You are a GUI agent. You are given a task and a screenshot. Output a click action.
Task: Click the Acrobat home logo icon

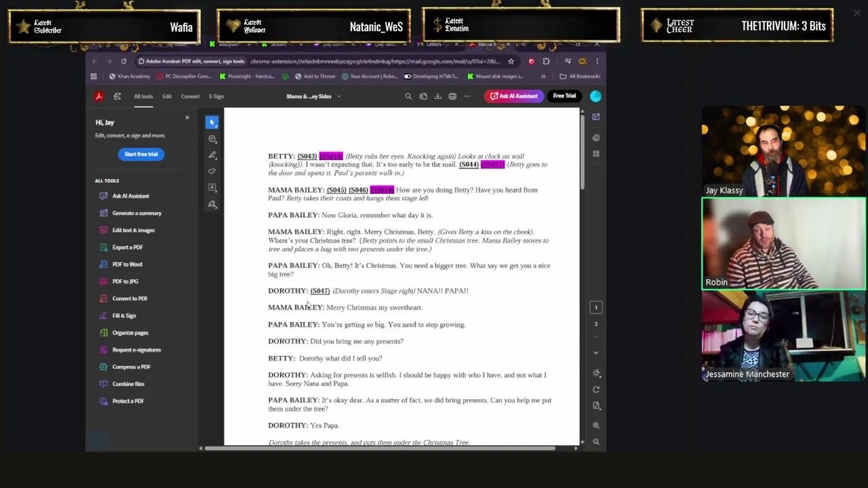pyautogui.click(x=99, y=96)
